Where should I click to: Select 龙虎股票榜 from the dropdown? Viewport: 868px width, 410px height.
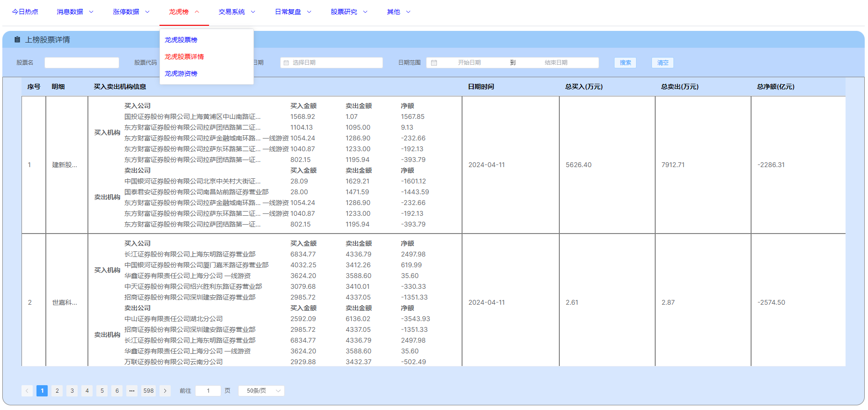coord(181,40)
